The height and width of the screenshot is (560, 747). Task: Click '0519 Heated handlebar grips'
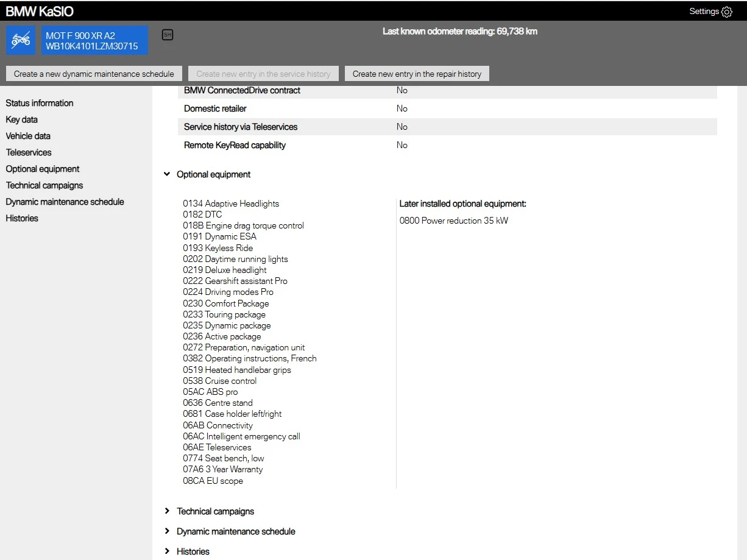[x=237, y=370]
